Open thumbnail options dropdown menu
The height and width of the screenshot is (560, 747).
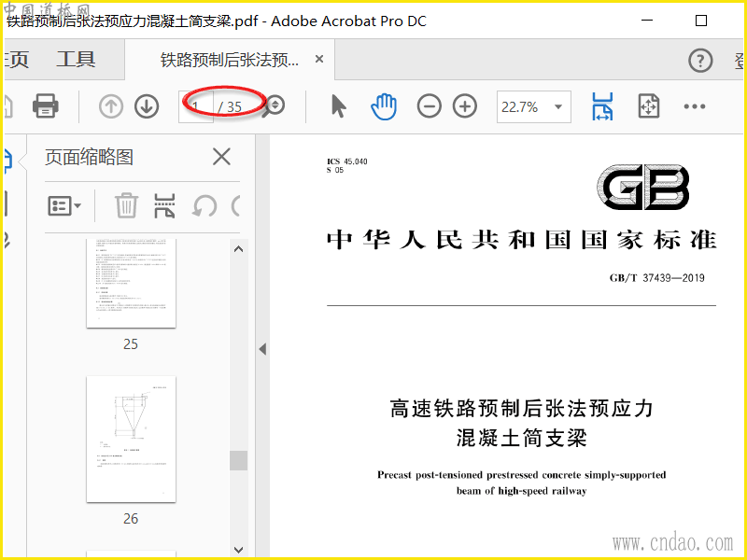64,205
